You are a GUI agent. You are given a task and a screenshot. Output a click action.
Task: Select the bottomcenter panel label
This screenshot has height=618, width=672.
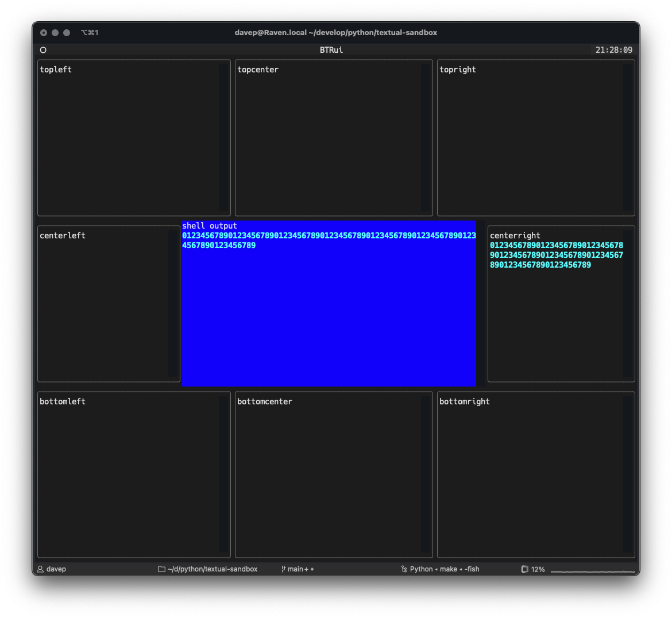265,401
